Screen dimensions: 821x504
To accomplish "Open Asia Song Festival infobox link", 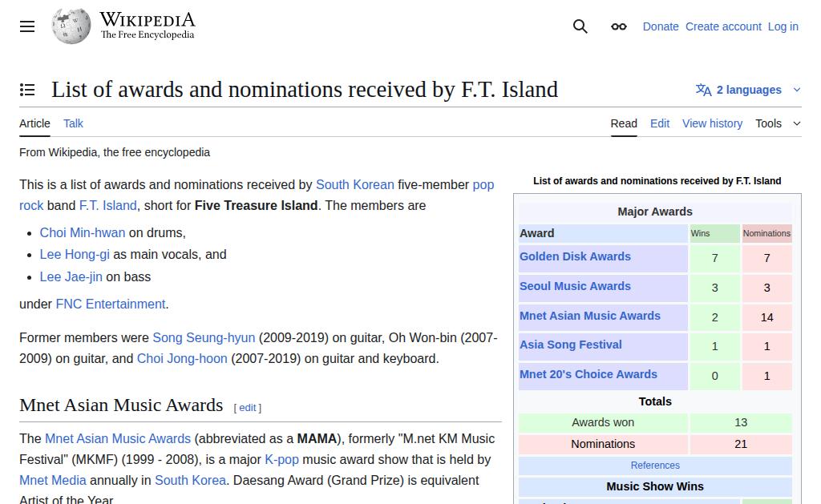I will pos(571,345).
